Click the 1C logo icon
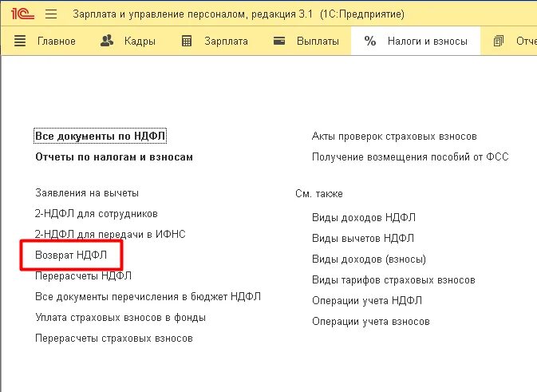 pos(22,14)
